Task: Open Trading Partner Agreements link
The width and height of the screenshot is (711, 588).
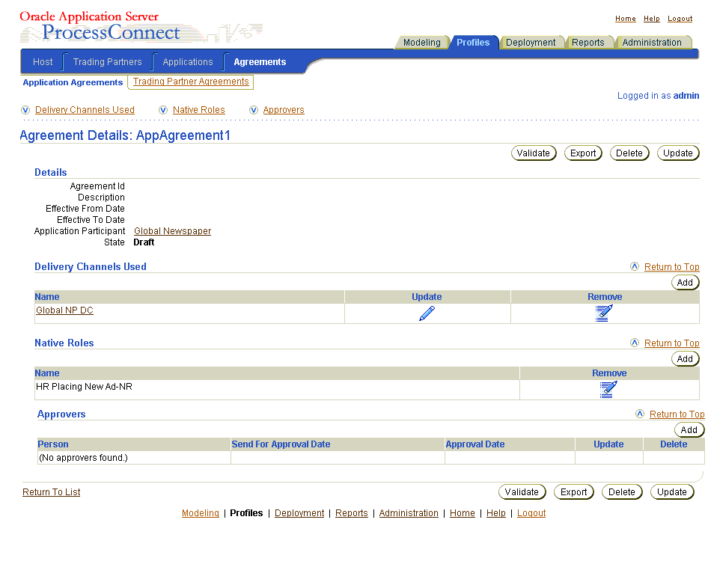Action: point(191,82)
